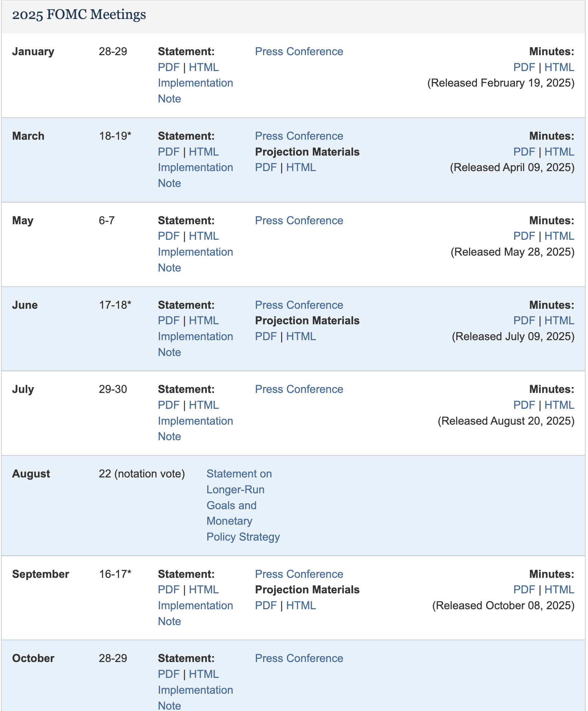Open March minutes PDF link
The height and width of the screenshot is (711, 588).
524,152
